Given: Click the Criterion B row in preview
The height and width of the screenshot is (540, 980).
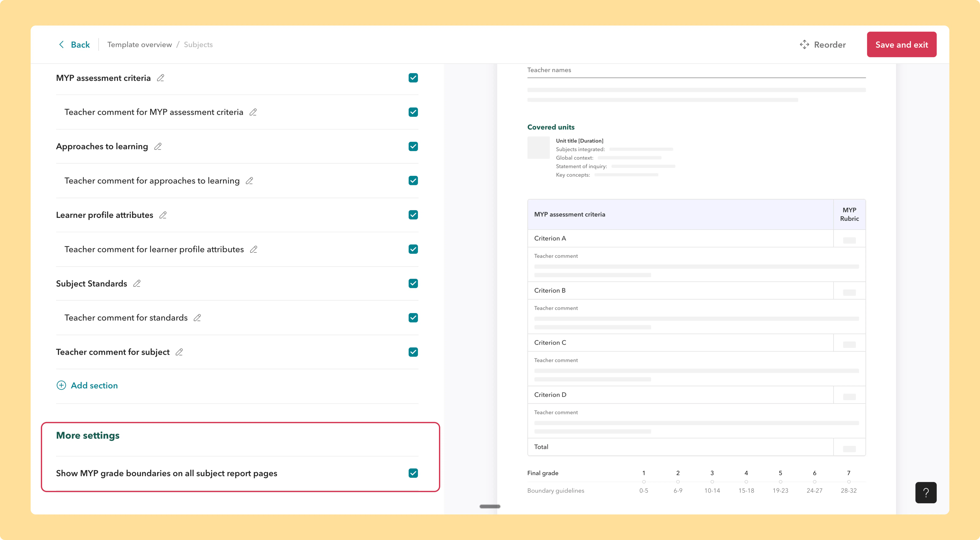Looking at the screenshot, I should (x=697, y=291).
